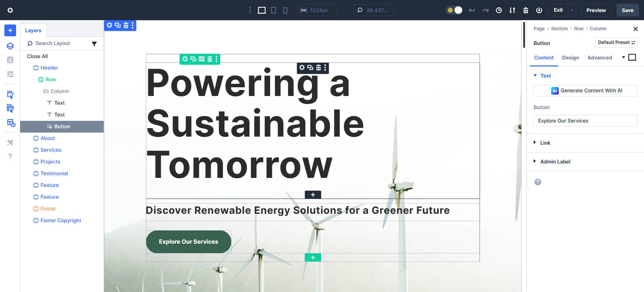This screenshot has width=644, height=292.
Task: Click the Exit button
Action: (558, 10)
